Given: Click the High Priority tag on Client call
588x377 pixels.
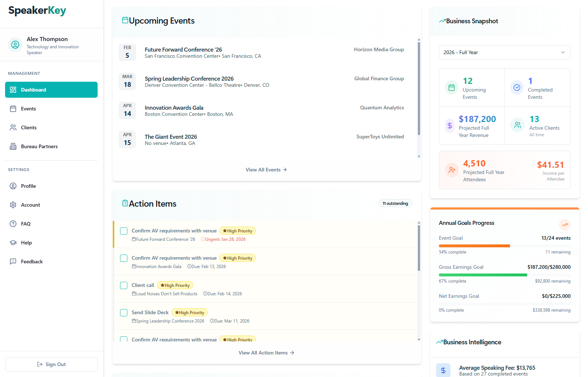Looking at the screenshot, I should coord(175,285).
